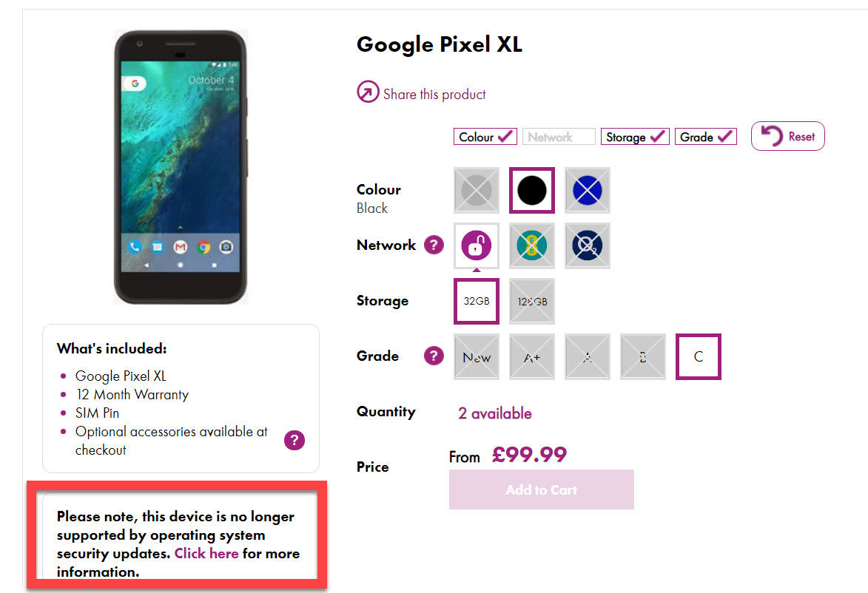Open the Network help question mark
This screenshot has width=868, height=593.
(x=434, y=245)
